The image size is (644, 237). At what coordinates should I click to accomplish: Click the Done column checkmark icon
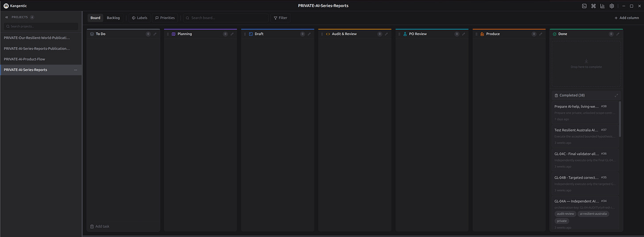555,34
